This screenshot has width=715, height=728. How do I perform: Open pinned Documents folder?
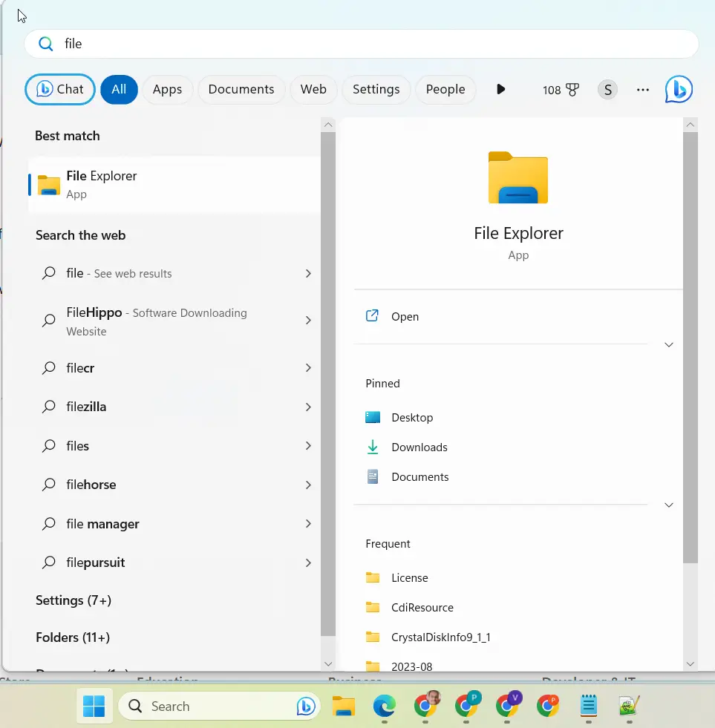click(419, 477)
